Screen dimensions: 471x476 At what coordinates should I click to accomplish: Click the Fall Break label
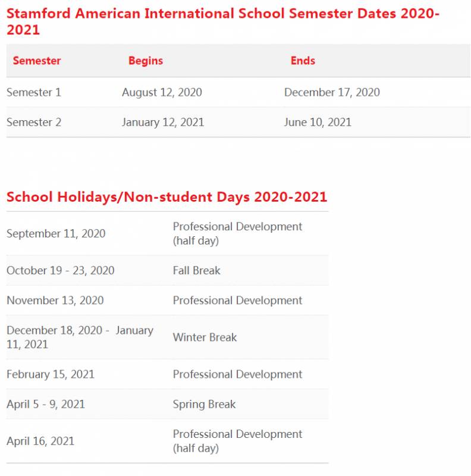[196, 270]
